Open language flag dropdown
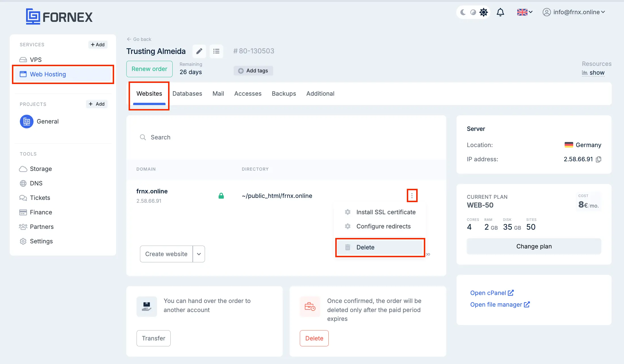Viewport: 624px width, 364px height. coord(525,12)
